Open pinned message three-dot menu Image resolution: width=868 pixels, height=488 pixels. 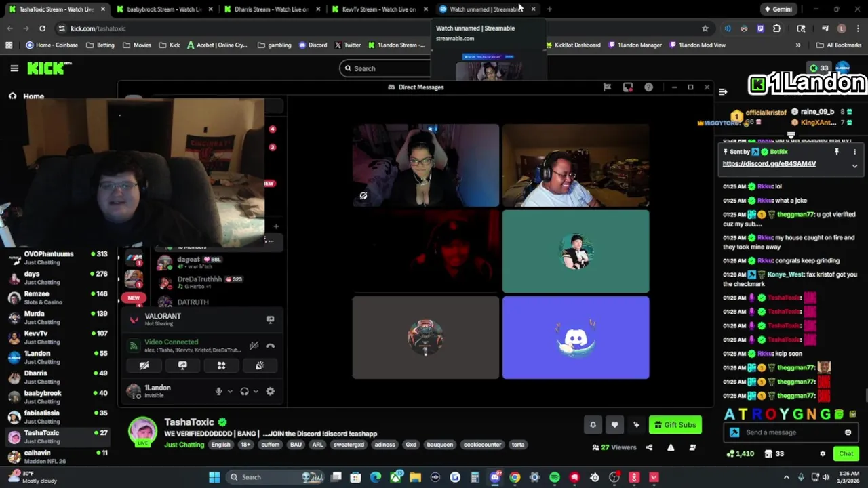click(854, 152)
